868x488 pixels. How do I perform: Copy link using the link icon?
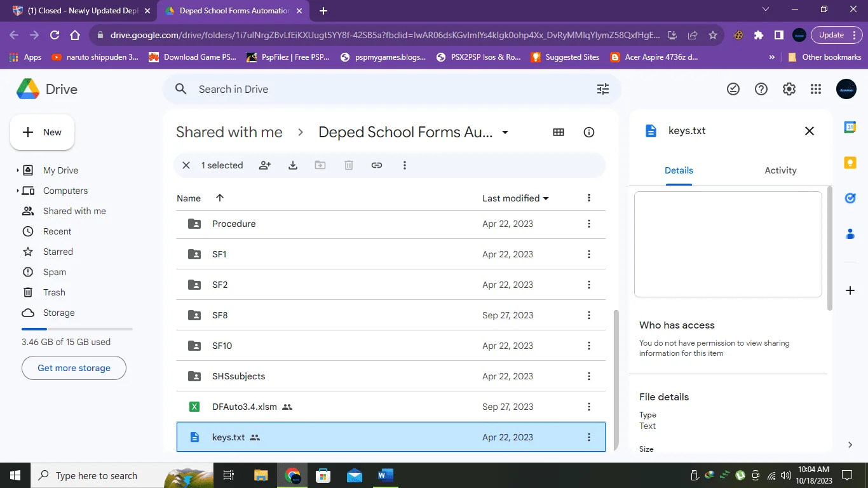tap(377, 165)
